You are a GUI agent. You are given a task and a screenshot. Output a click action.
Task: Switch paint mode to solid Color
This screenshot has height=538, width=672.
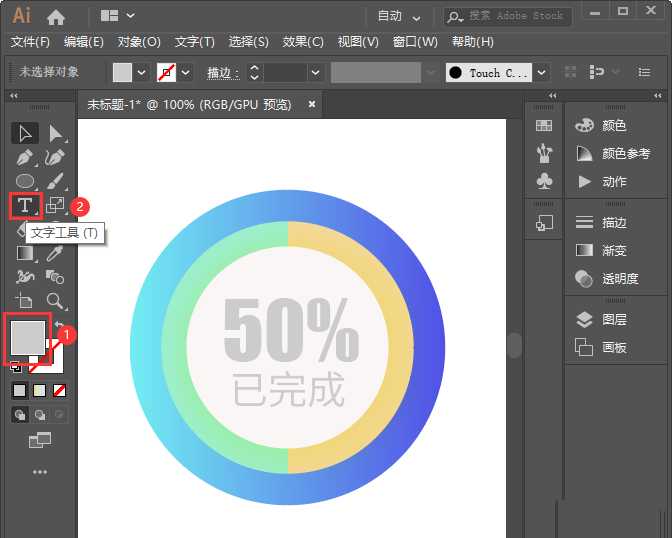19,390
